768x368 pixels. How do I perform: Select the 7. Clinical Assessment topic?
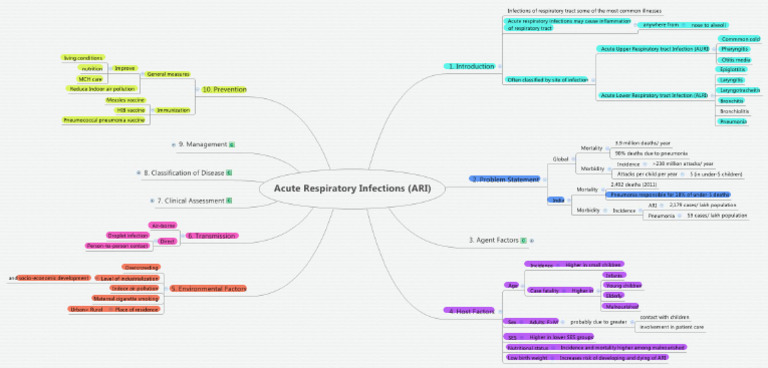(191, 200)
